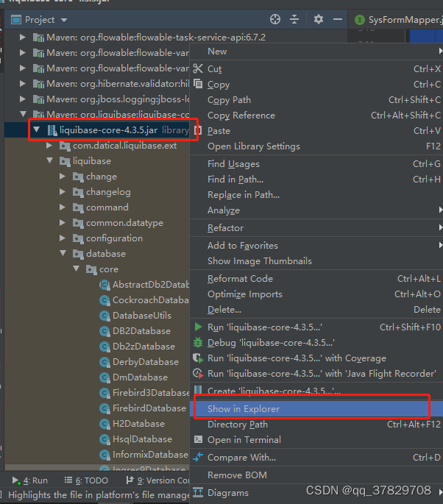Click the jar icon of liquibase-core-4.3.5.jar

click(x=52, y=130)
